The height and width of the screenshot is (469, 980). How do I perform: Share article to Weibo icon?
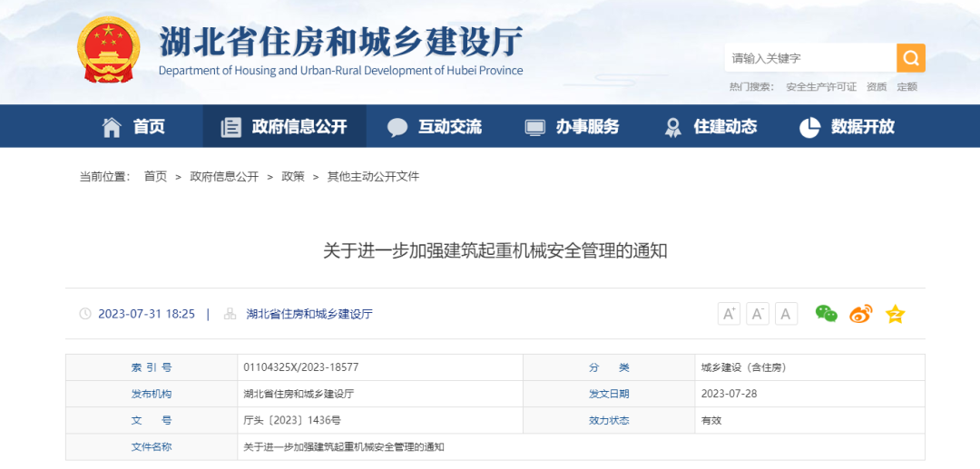coord(860,314)
